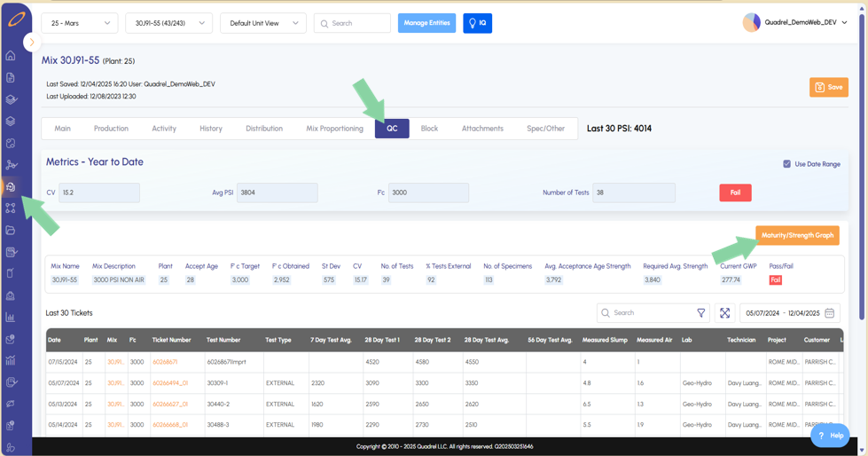Click the expand fullscreen icon above the table

click(x=725, y=313)
